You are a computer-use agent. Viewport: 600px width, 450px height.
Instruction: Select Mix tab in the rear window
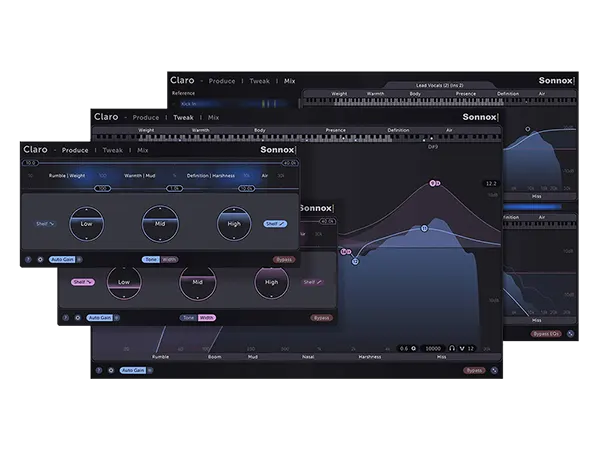click(289, 81)
